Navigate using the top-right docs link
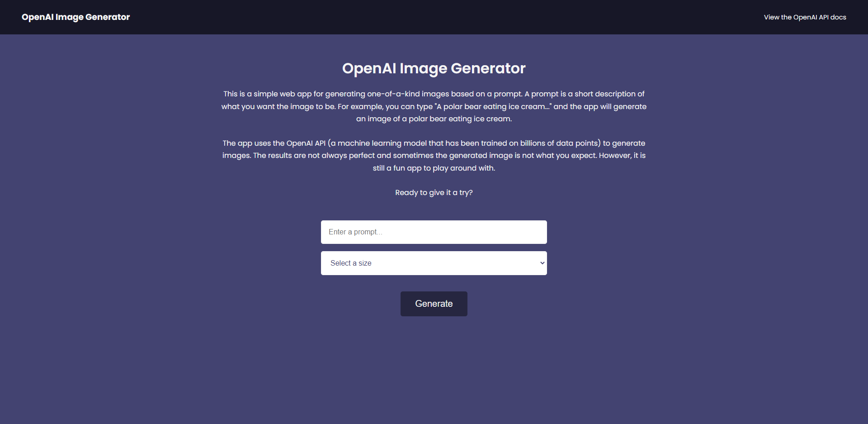This screenshot has width=868, height=424. pos(805,17)
